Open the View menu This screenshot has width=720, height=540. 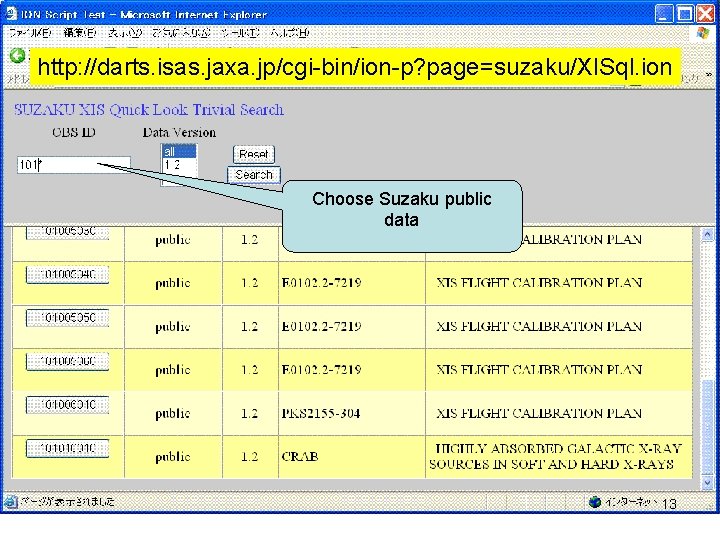(125, 33)
